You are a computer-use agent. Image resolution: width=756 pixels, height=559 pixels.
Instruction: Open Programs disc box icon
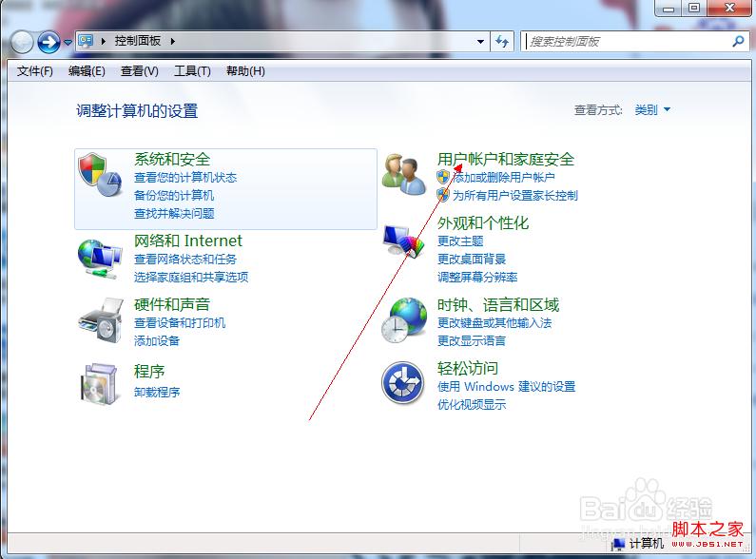point(99,384)
